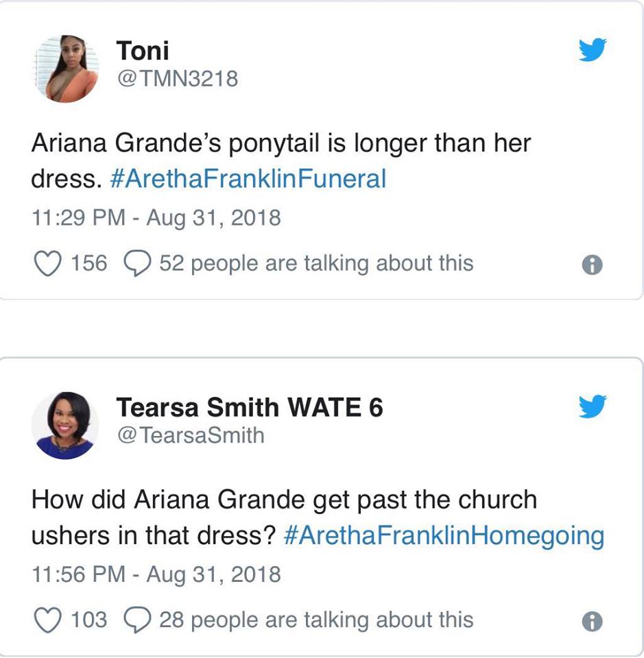Click the Twitter bird icon on Tearsa Smith's tweet
Screen dimensions: 644x658
593,407
